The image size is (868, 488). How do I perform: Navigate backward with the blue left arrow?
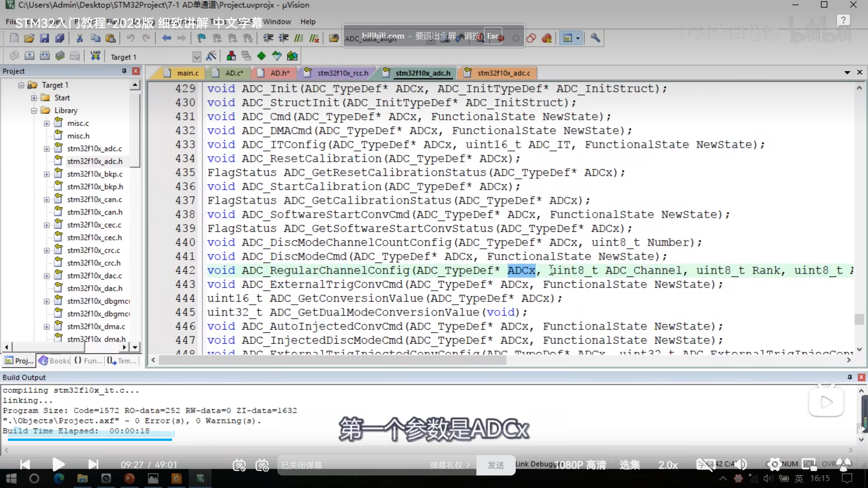[x=166, y=38]
